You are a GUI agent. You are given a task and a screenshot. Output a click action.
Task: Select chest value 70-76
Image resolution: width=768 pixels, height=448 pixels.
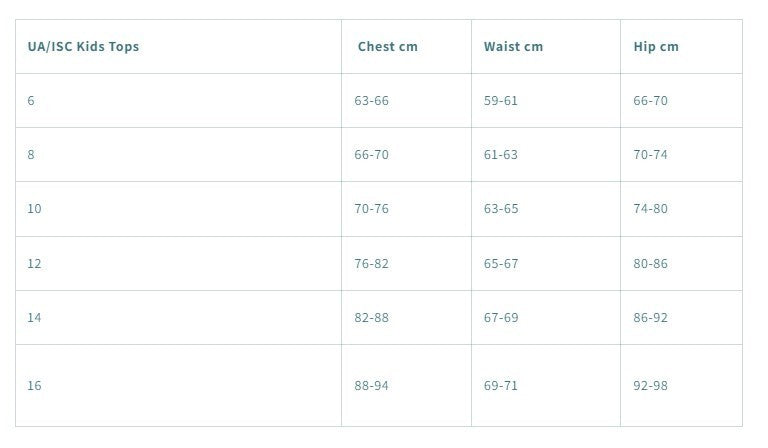pos(371,209)
